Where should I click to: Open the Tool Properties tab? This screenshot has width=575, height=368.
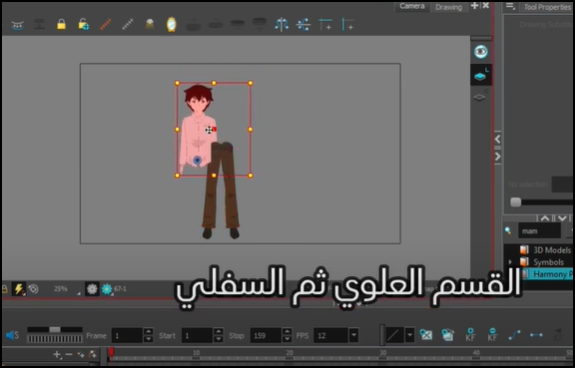tap(547, 7)
